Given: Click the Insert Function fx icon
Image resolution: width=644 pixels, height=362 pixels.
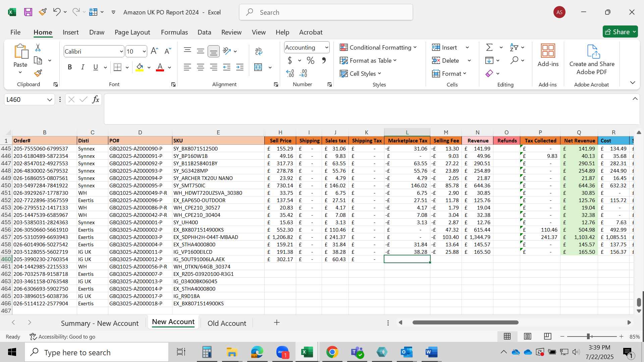Looking at the screenshot, I should coord(96,100).
